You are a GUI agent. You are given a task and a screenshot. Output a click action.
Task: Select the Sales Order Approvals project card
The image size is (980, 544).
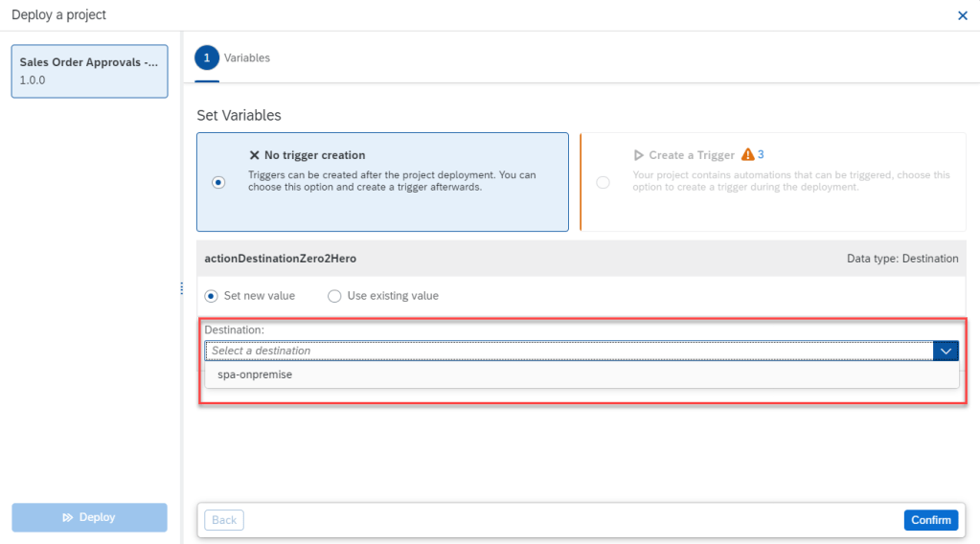pos(89,71)
